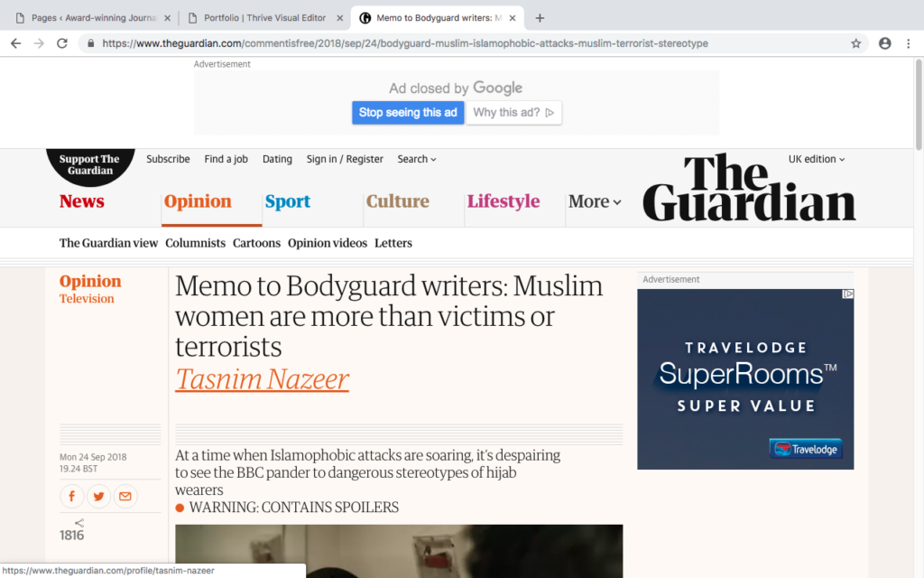Share article via Twitter icon
The height and width of the screenshot is (578, 924).
(98, 496)
